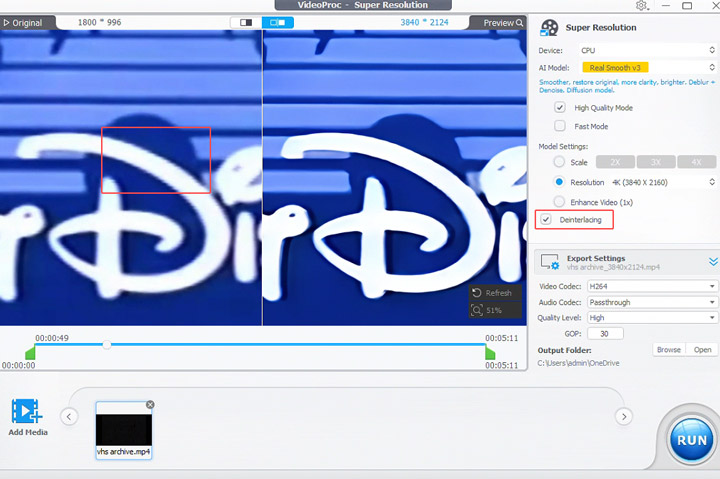Choose the 4X scale button

coord(697,162)
